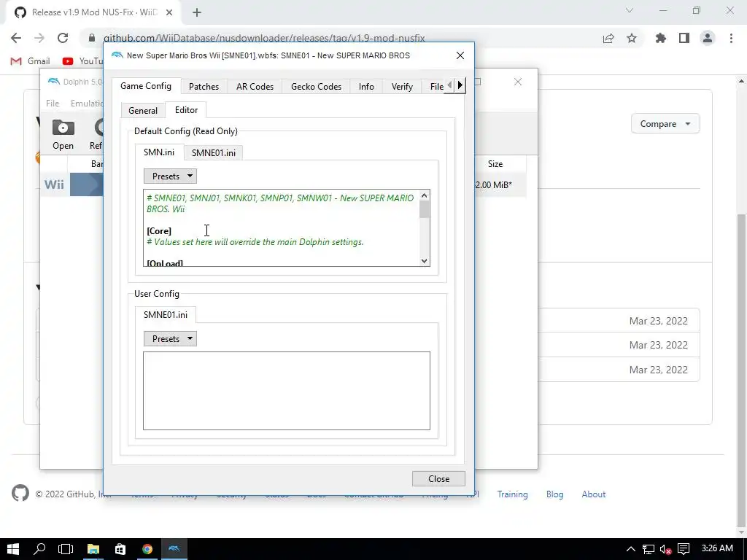This screenshot has height=560, width=747.
Task: Open the Blog footer link
Action: [554, 494]
